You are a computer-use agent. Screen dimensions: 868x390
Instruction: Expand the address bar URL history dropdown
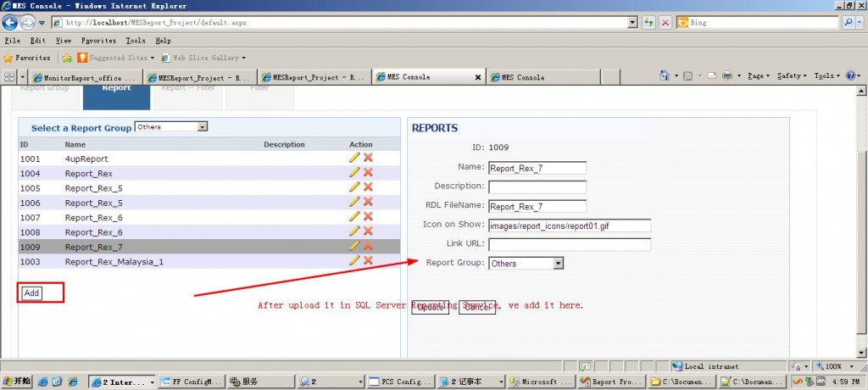coord(633,23)
